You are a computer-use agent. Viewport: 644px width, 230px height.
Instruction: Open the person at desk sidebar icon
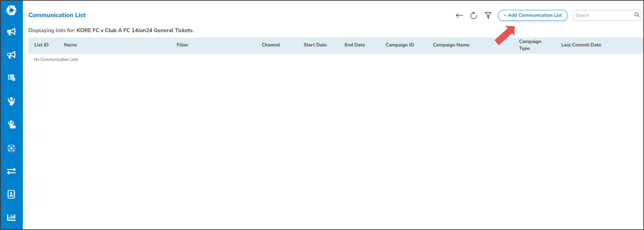coord(11,124)
